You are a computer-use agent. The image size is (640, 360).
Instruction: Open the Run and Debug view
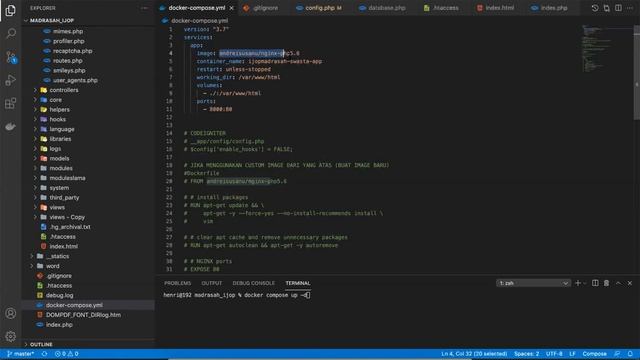coord(11,80)
